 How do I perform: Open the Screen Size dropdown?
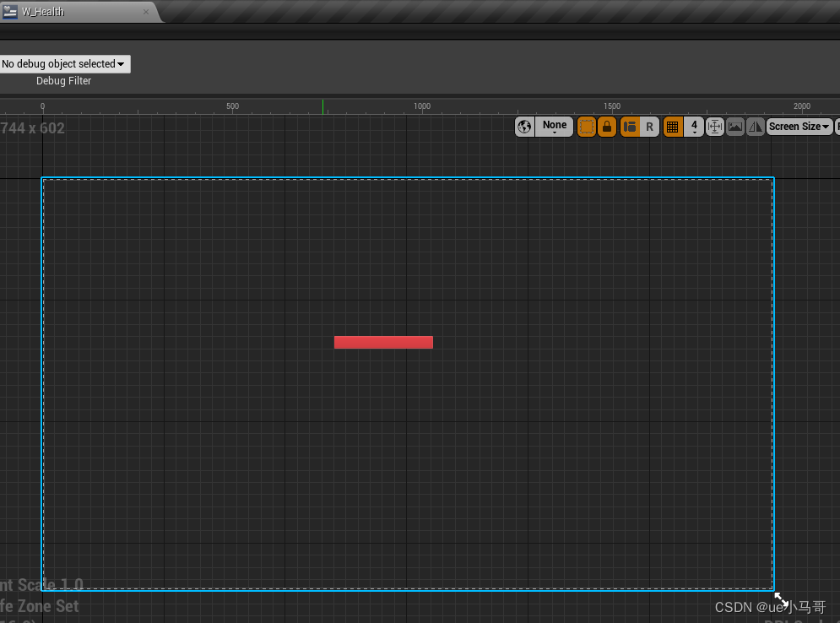[799, 127]
